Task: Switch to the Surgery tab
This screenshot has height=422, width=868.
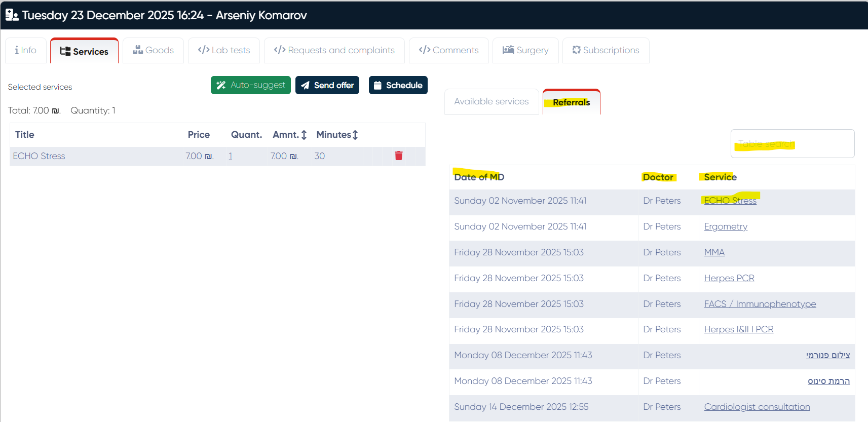Action: (x=525, y=50)
